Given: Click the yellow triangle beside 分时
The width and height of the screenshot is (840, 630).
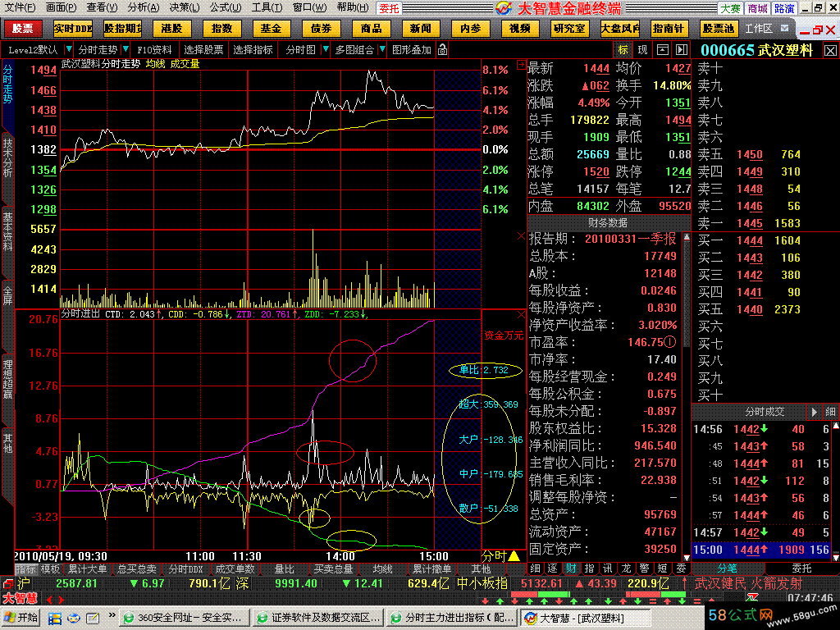Looking at the screenshot, I should click(x=514, y=556).
